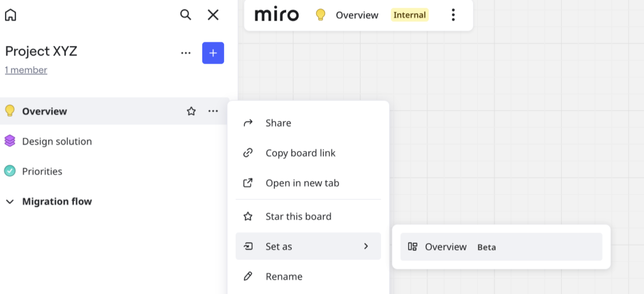Open search using the magnifying glass icon
This screenshot has height=294, width=644.
coord(186,15)
